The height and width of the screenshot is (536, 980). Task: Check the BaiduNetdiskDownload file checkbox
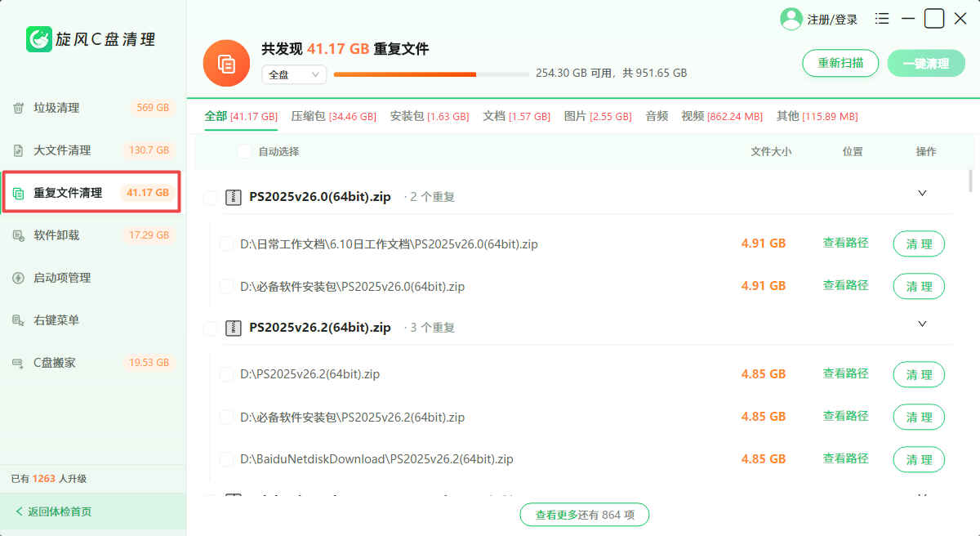click(x=227, y=459)
